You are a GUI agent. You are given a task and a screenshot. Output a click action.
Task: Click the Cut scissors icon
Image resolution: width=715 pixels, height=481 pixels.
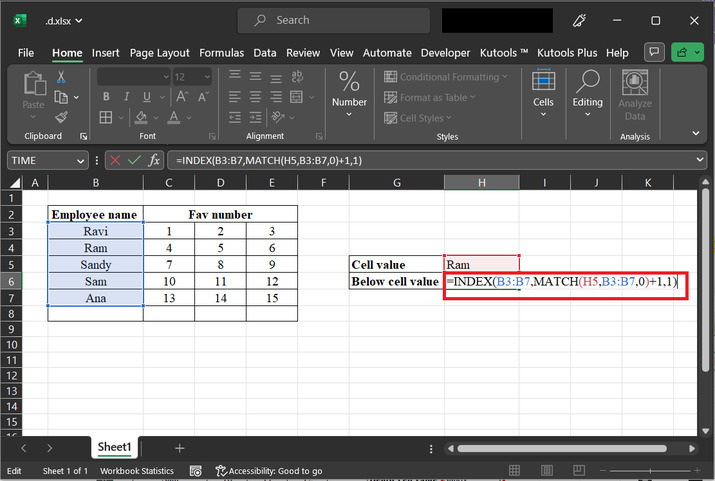point(62,77)
